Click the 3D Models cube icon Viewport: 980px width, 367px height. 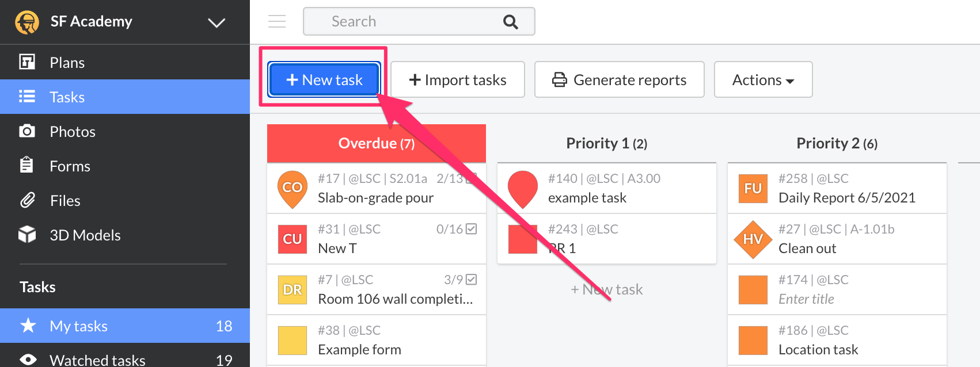tap(27, 235)
